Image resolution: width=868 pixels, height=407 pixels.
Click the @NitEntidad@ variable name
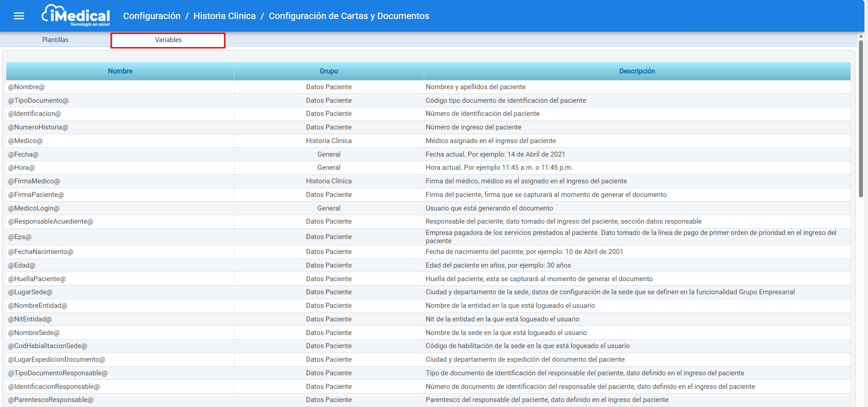pyautogui.click(x=30, y=319)
